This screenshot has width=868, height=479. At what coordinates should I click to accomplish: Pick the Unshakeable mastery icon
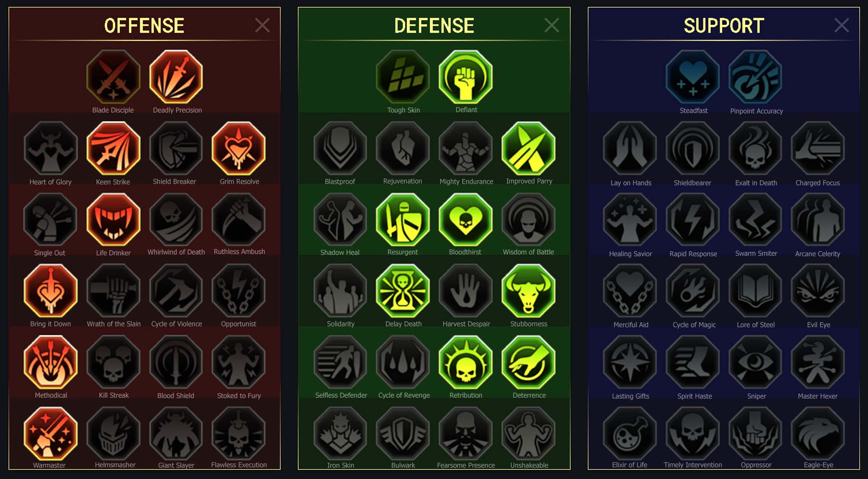[x=528, y=433]
